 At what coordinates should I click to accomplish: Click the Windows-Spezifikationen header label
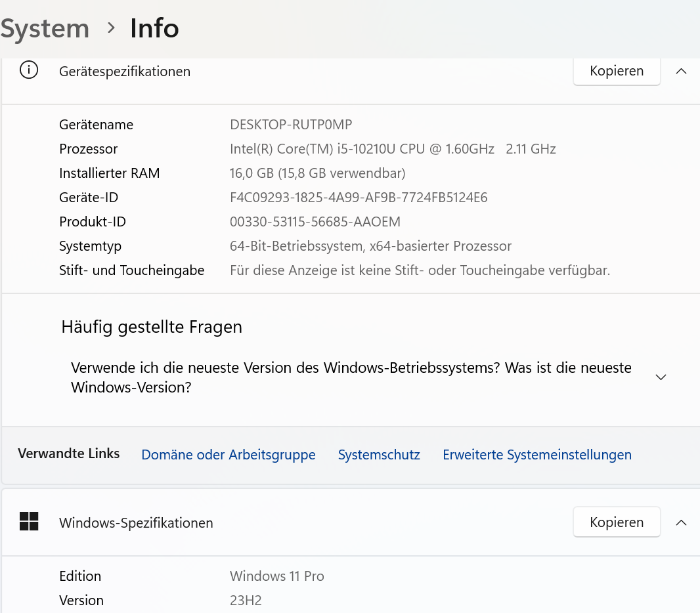tap(136, 523)
